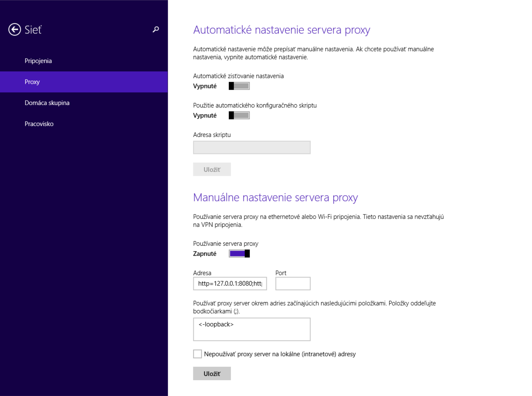Viewport: 532px width, 396px height.
Task: Turn on automatic configuration script switch
Action: pos(239,115)
